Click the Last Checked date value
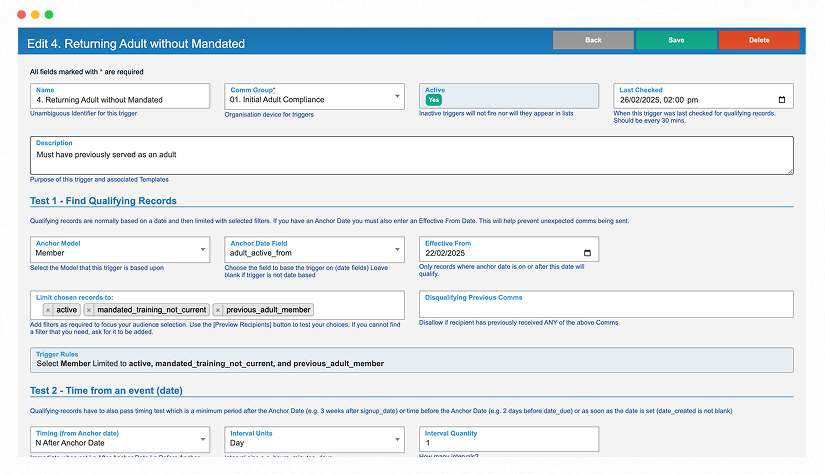Screen dimensions: 825x474 pyautogui.click(x=659, y=100)
